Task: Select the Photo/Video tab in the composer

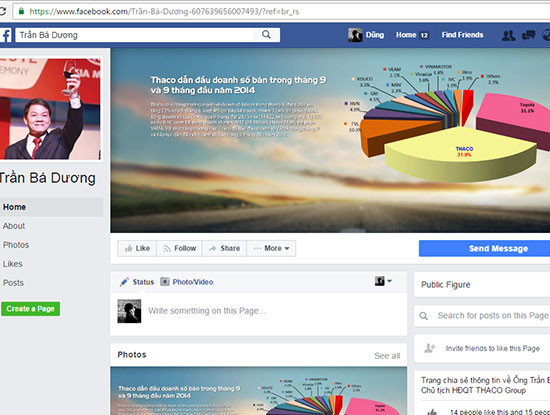Action: tap(187, 282)
